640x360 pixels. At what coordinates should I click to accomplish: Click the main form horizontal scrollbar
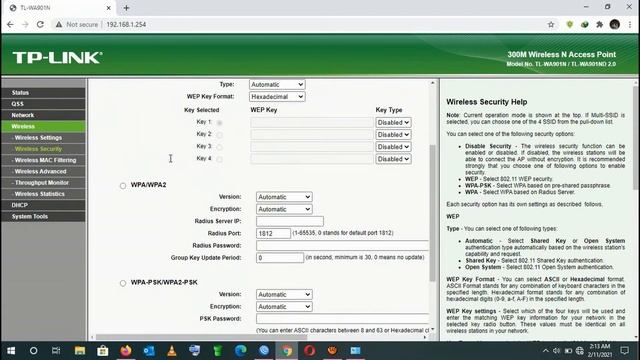tap(201, 337)
